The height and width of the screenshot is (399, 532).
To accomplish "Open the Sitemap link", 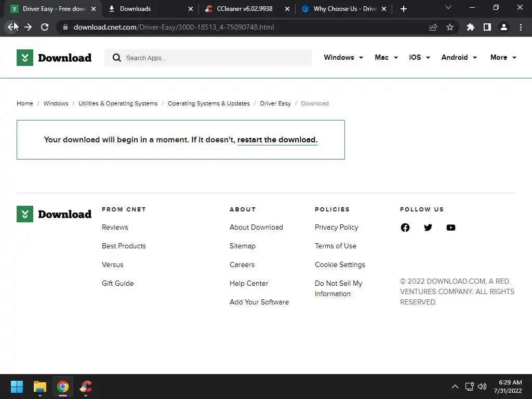I will (x=242, y=246).
